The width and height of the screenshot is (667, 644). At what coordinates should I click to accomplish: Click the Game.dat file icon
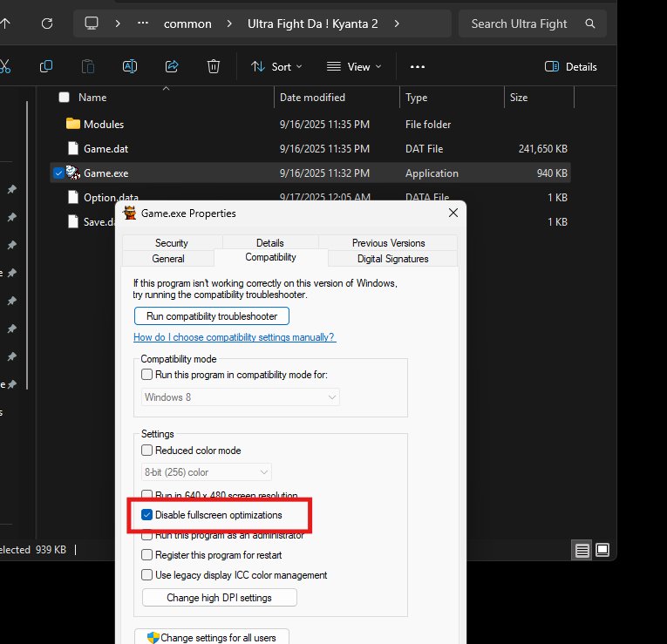73,148
